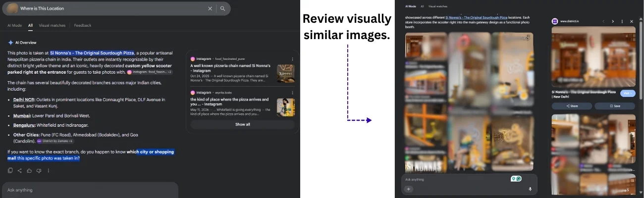Give thumbs up to AI Overview

click(29, 171)
